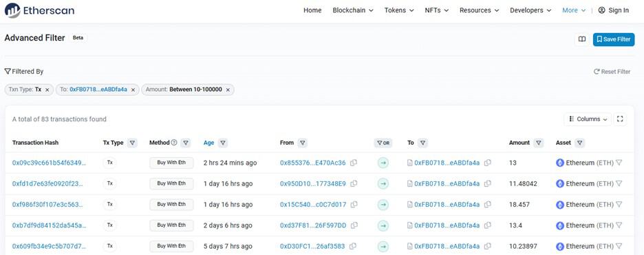Image resolution: width=644 pixels, height=255 pixels.
Task: Click asset filter icon in the 13 ETH row
Action: click(619, 163)
